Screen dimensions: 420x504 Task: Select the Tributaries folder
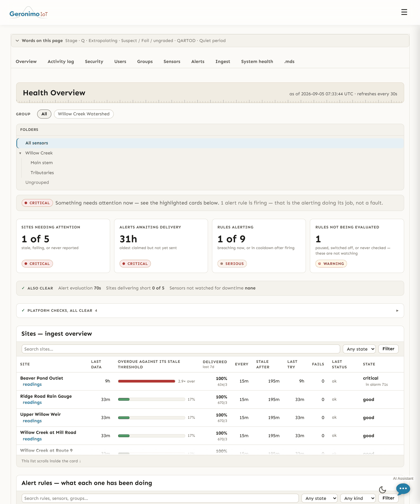[42, 173]
